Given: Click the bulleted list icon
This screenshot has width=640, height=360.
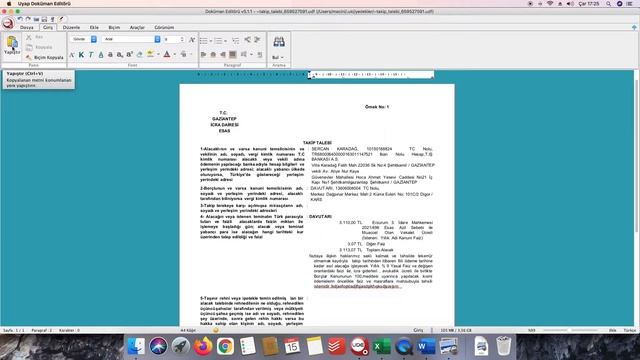Looking at the screenshot, I should point(204,41).
